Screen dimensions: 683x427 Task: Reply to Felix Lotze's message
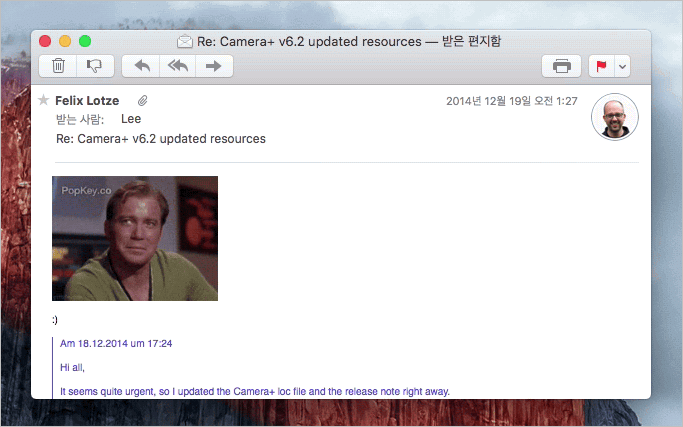tap(141, 66)
